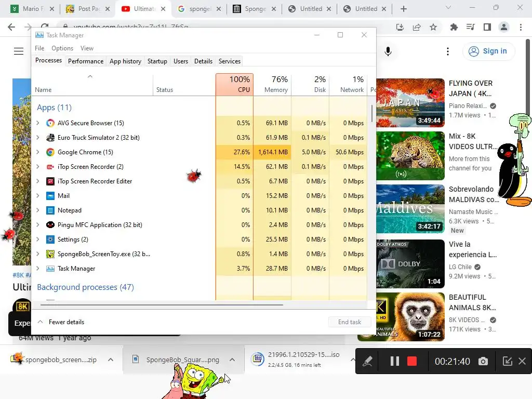The height and width of the screenshot is (399, 532).
Task: Switch to the Performance tab
Action: (x=86, y=61)
